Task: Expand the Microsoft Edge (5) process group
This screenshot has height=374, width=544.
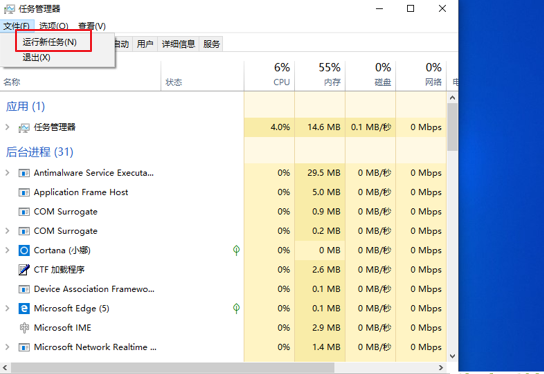Action: [x=7, y=308]
